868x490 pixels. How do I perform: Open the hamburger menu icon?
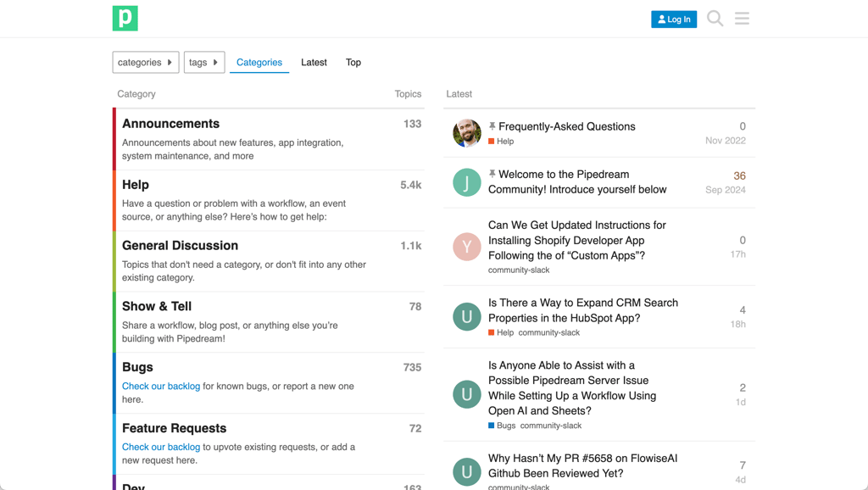coord(742,19)
